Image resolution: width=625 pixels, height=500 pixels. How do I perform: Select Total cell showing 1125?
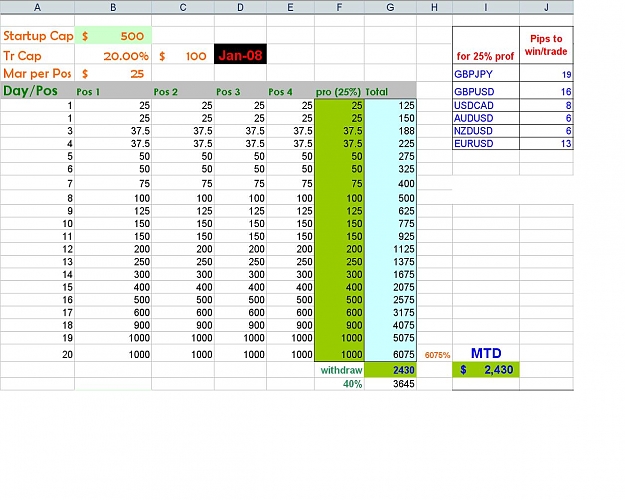point(390,249)
